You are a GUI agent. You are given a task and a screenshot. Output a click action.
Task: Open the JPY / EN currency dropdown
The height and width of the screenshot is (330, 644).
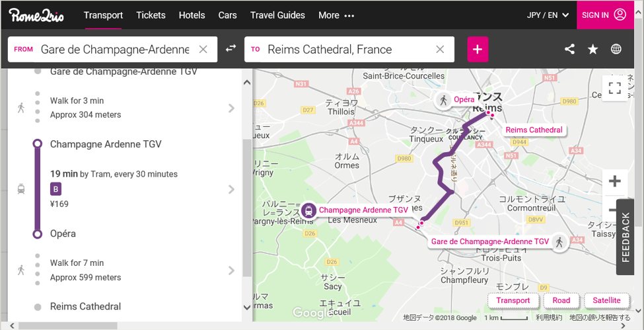tap(548, 15)
